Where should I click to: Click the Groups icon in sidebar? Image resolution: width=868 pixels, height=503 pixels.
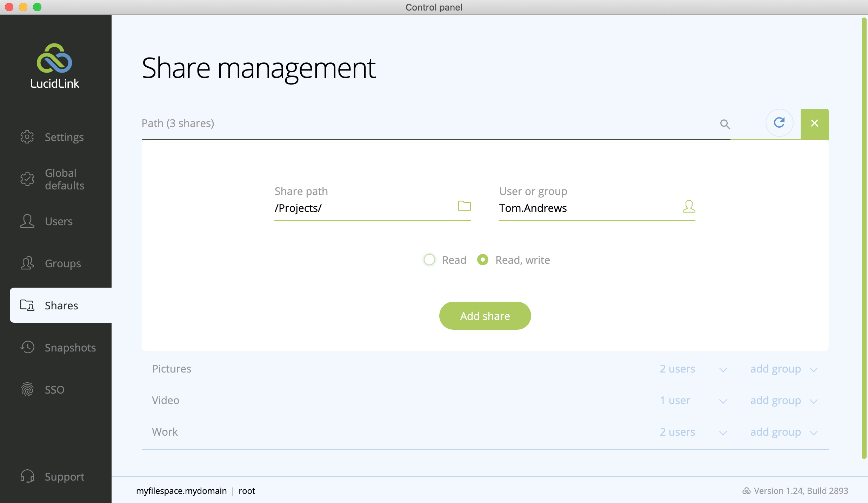click(27, 263)
